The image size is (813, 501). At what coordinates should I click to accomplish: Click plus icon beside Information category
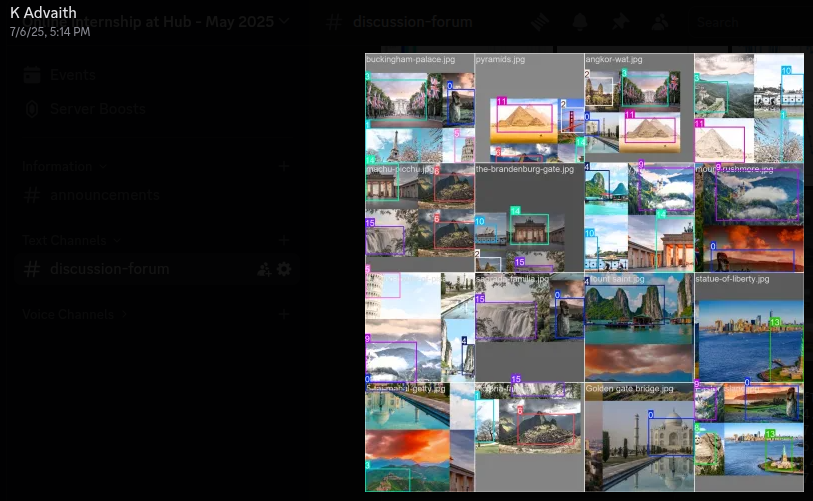(x=285, y=166)
